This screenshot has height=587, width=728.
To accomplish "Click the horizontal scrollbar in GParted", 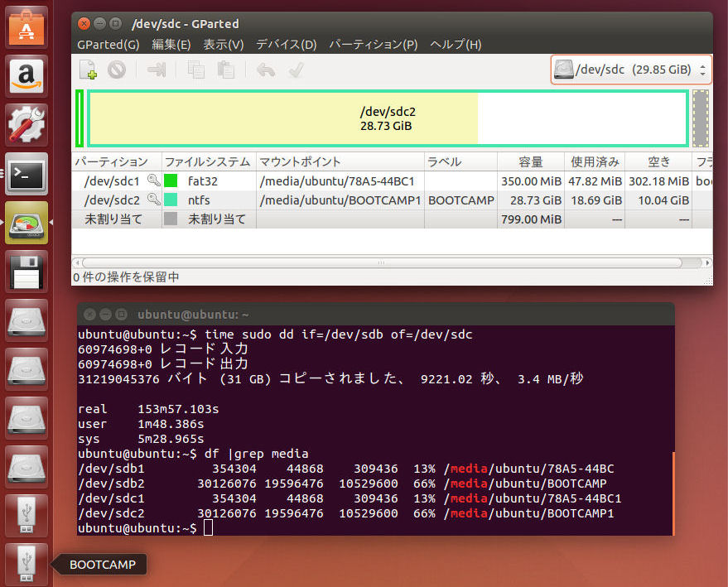I will point(382,262).
